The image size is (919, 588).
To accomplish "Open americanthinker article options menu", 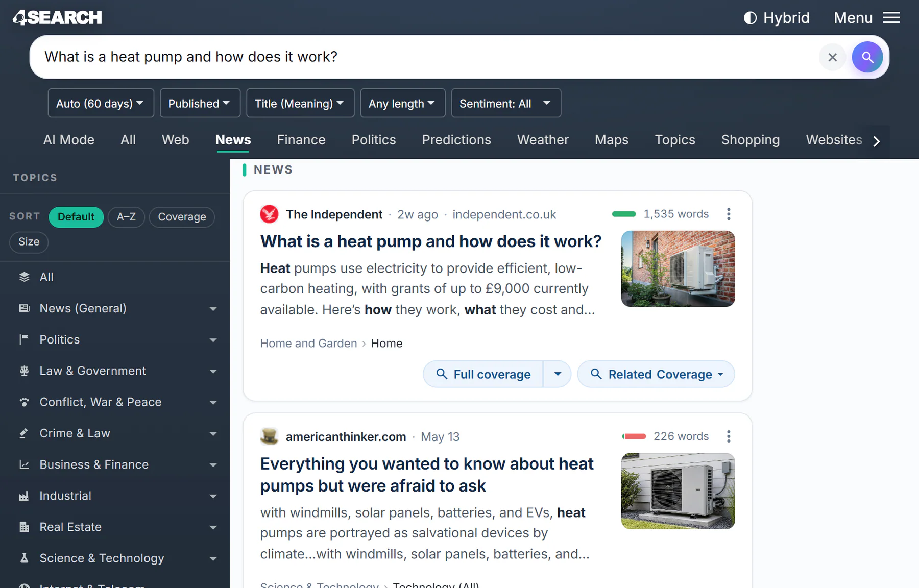I will [729, 437].
